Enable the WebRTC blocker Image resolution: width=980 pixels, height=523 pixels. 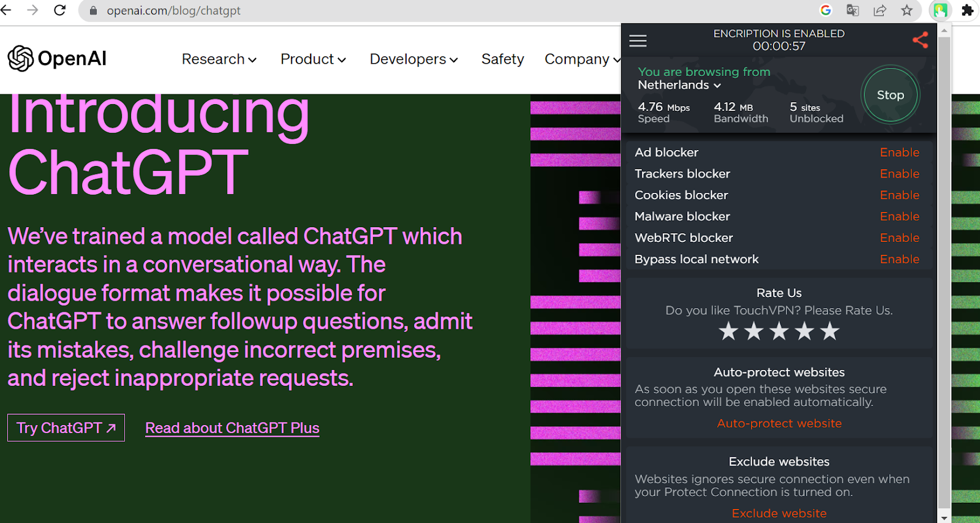[899, 238]
